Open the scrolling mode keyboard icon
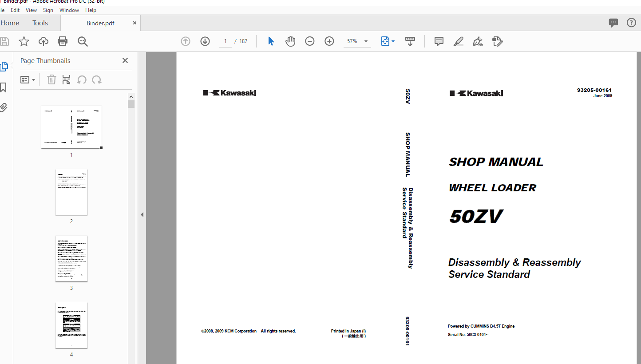 click(x=410, y=41)
